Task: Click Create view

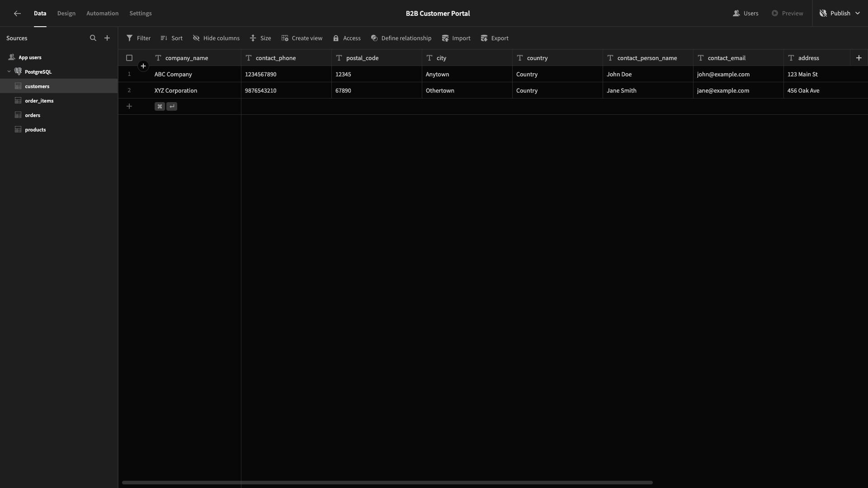Action: 302,38
